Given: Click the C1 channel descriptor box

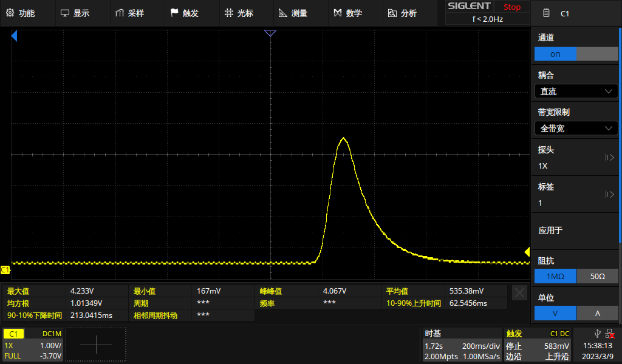Looking at the screenshot, I should point(33,345).
